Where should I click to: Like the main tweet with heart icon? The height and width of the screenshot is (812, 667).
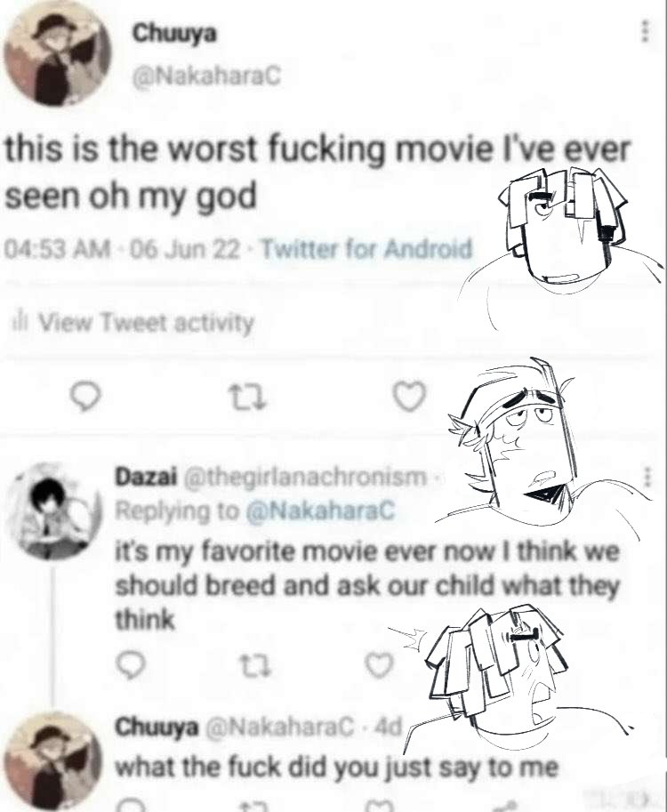pyautogui.click(x=409, y=397)
